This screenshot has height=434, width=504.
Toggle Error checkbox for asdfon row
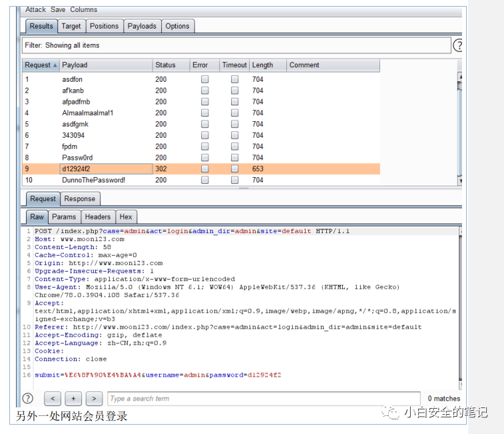(205, 79)
